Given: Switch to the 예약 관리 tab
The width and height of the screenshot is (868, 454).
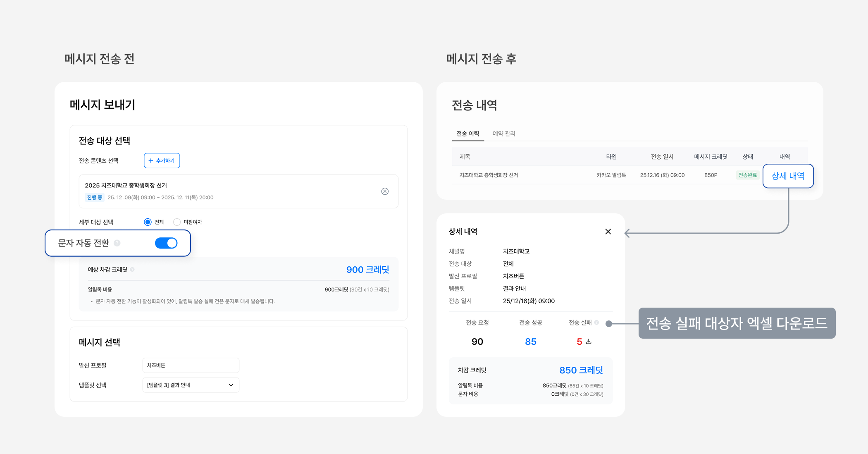Looking at the screenshot, I should coord(504,134).
